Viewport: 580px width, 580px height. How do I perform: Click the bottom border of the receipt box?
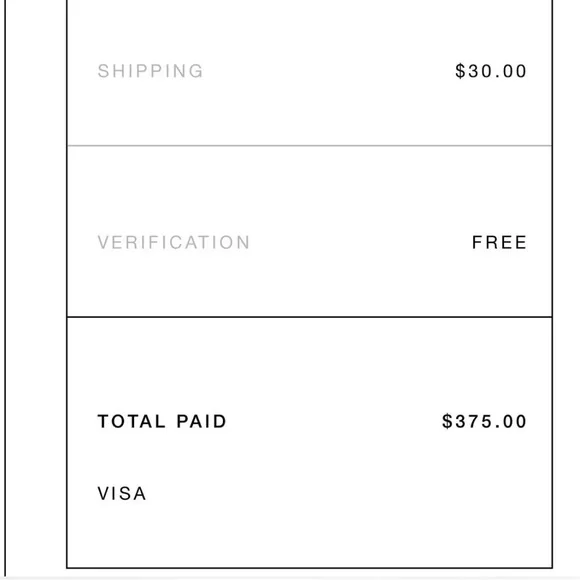(x=310, y=568)
